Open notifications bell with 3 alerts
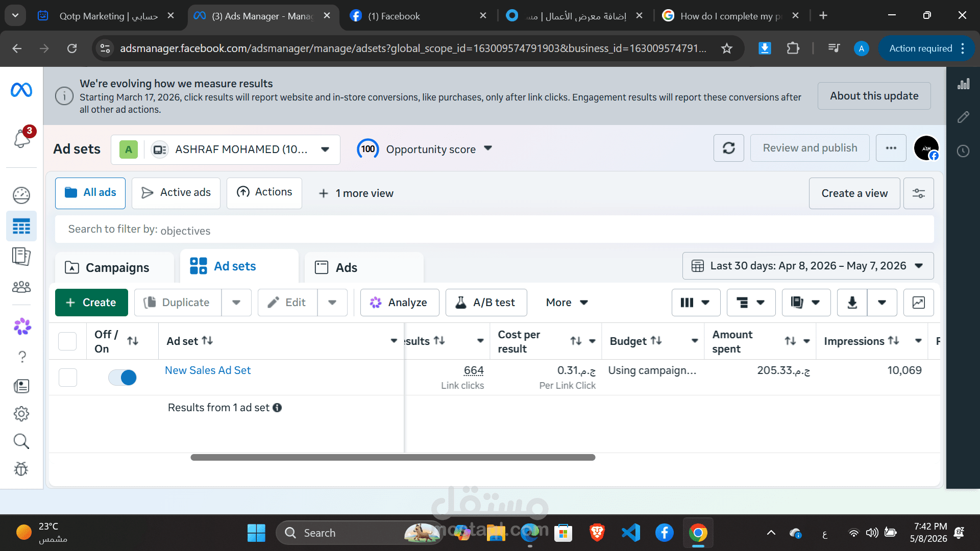Viewport: 980px width, 551px height. pos(22,138)
